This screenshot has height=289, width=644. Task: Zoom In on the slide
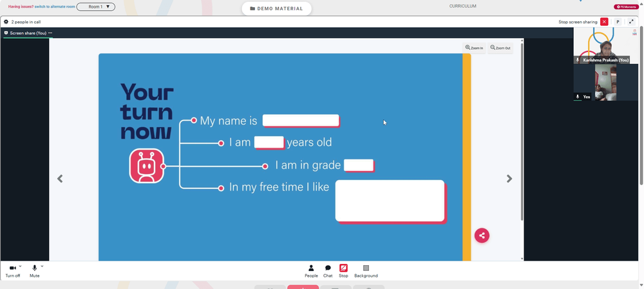pyautogui.click(x=474, y=48)
